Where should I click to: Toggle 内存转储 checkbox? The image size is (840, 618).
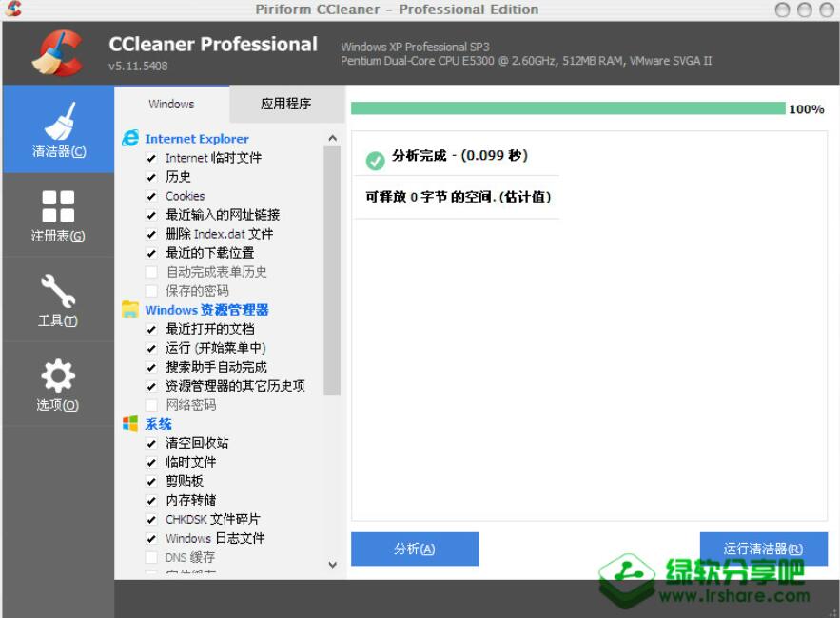point(151,500)
